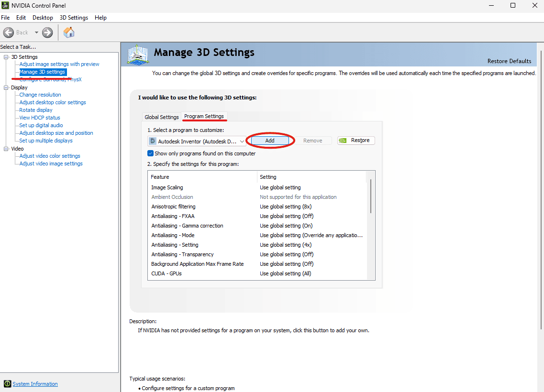
Task: Select Rotate display task
Action: click(x=36, y=110)
